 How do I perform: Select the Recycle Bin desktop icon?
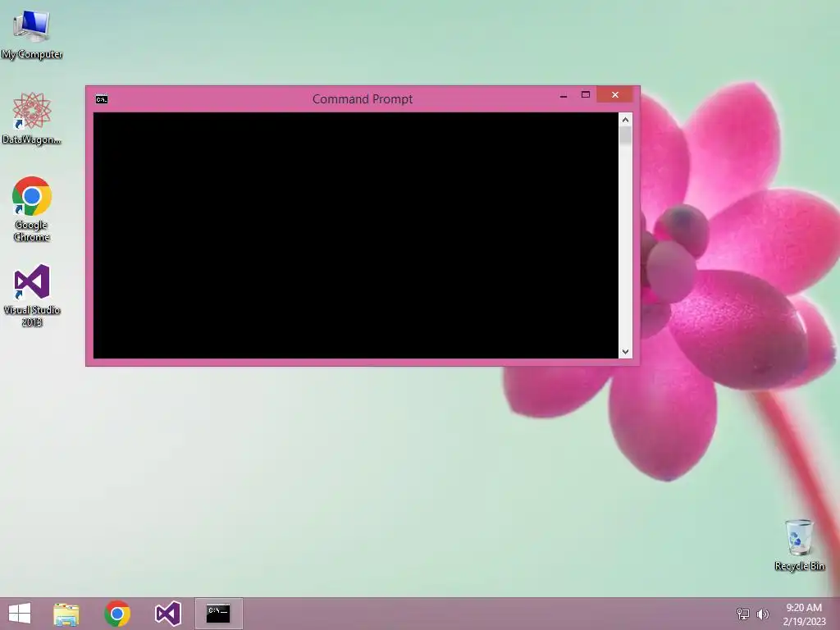coord(799,545)
